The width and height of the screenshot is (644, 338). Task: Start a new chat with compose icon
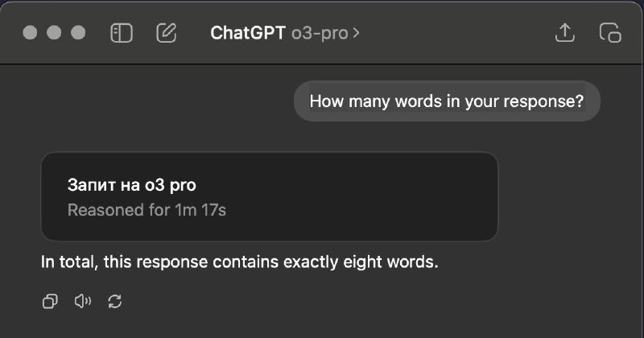[167, 33]
